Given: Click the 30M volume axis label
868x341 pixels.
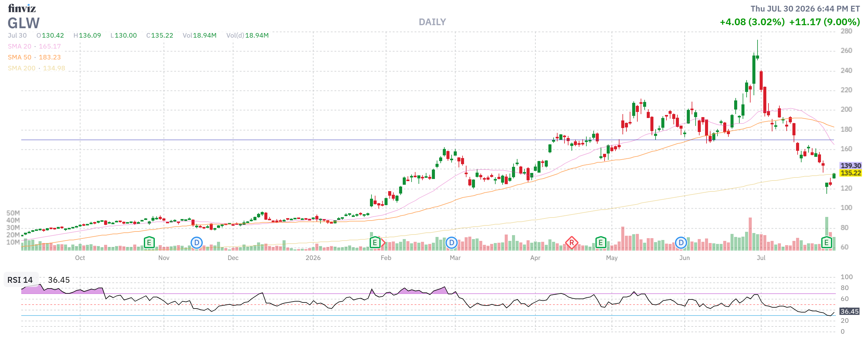Looking at the screenshot, I should pos(13,228).
